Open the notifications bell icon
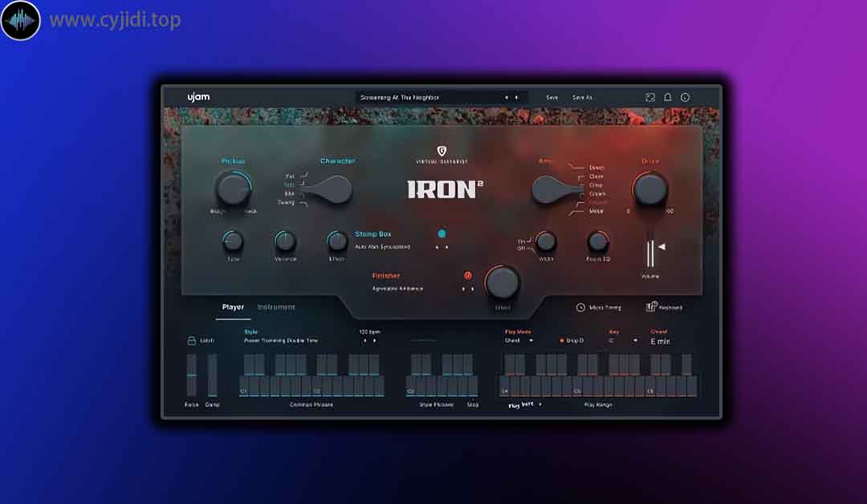The width and height of the screenshot is (867, 504). [x=667, y=97]
